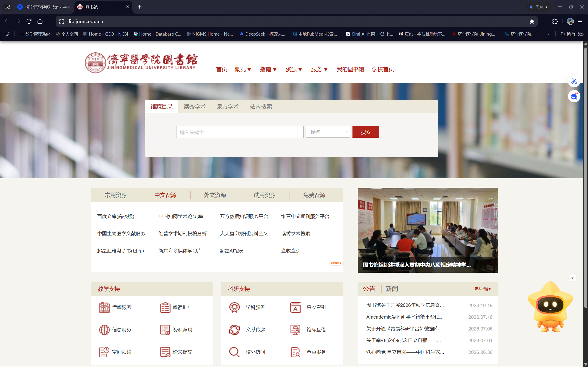The width and height of the screenshot is (588, 367).
Task: Show more bookmarks with the chevron
Action: (x=548, y=34)
